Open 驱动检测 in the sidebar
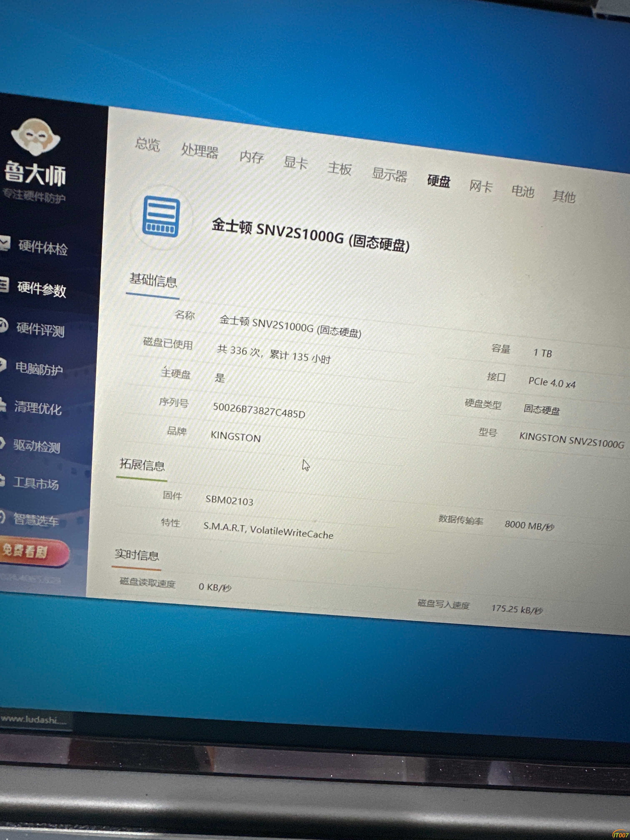This screenshot has width=630, height=840. [x=36, y=446]
